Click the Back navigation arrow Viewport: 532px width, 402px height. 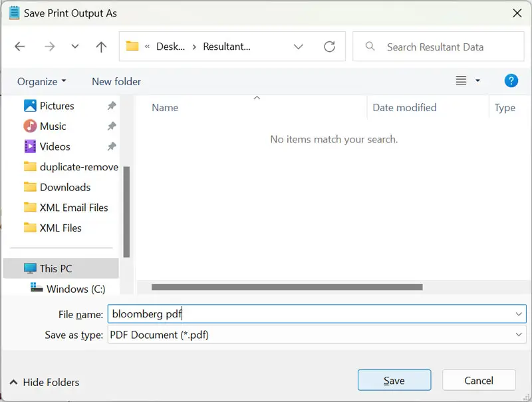(x=20, y=47)
